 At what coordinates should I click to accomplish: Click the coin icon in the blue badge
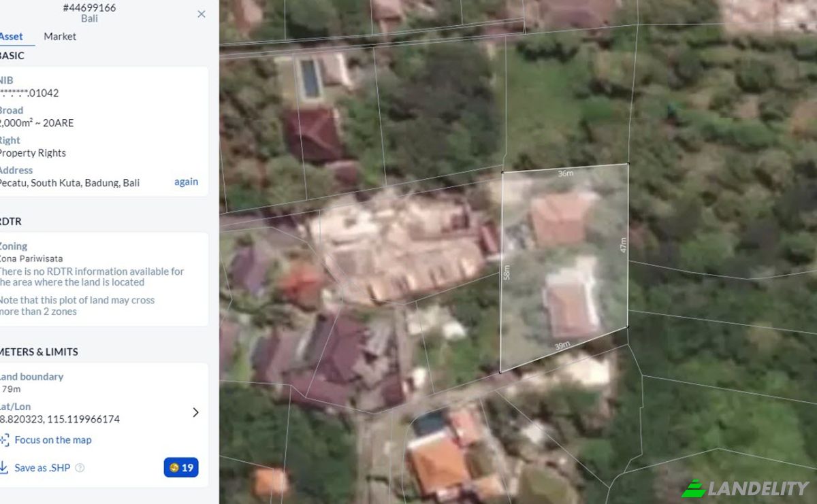pyautogui.click(x=174, y=468)
